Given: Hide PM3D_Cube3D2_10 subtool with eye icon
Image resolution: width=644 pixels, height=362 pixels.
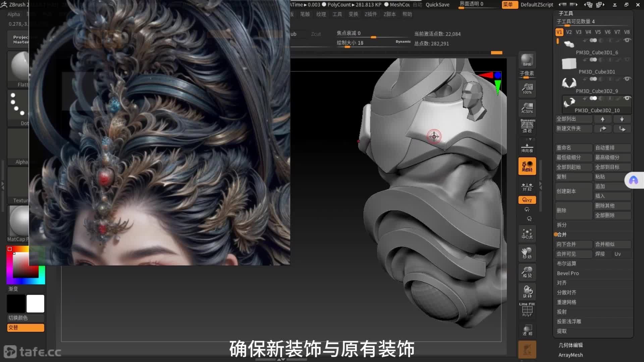Looking at the screenshot, I should click(627, 98).
